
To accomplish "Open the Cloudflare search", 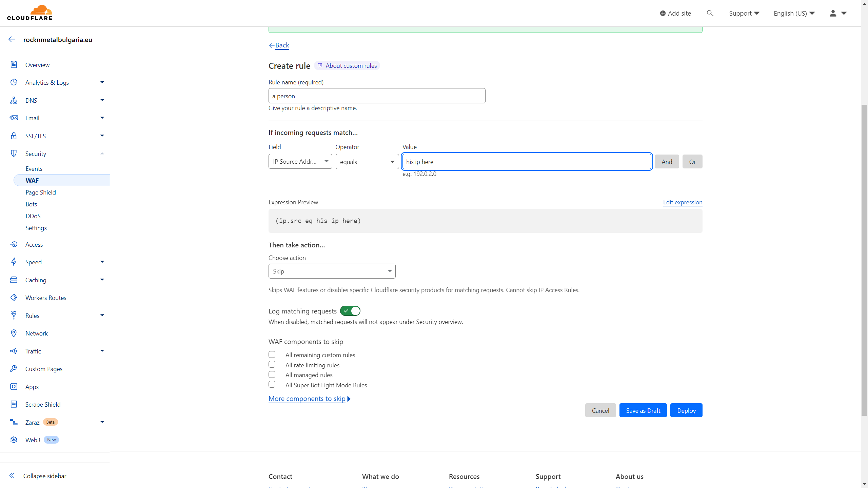I will [x=710, y=13].
